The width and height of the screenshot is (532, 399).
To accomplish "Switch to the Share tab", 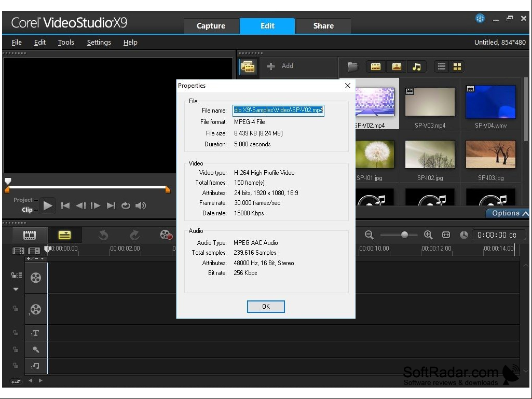I will tap(323, 26).
